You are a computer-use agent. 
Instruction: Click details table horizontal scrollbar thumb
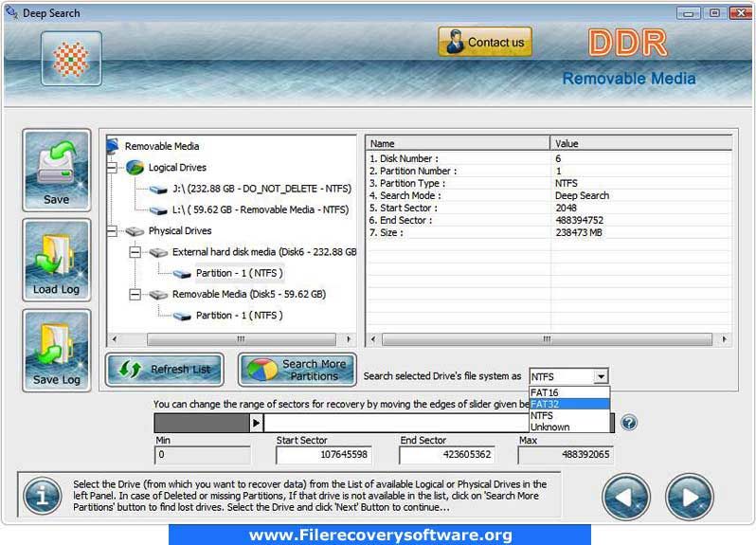[x=547, y=339]
